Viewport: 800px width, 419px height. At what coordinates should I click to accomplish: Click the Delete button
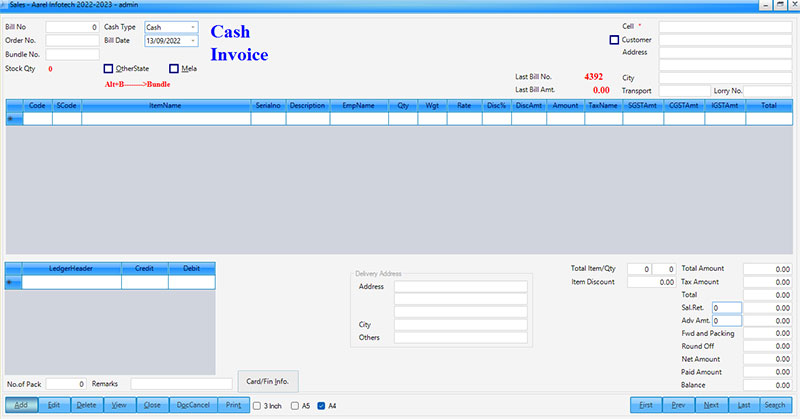point(86,405)
